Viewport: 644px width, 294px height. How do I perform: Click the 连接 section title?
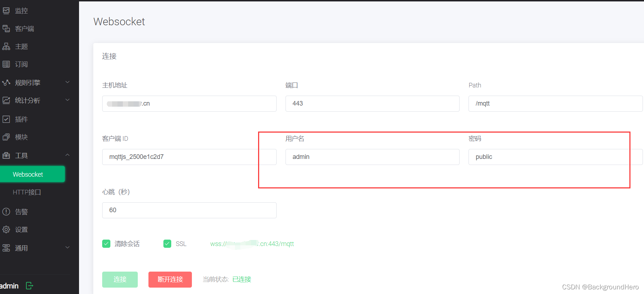pyautogui.click(x=109, y=56)
